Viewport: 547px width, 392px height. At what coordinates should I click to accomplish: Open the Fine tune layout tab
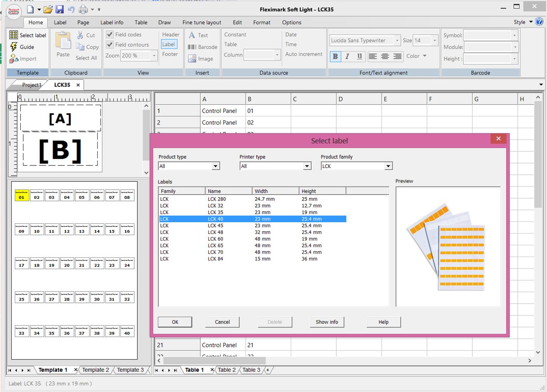click(x=202, y=23)
